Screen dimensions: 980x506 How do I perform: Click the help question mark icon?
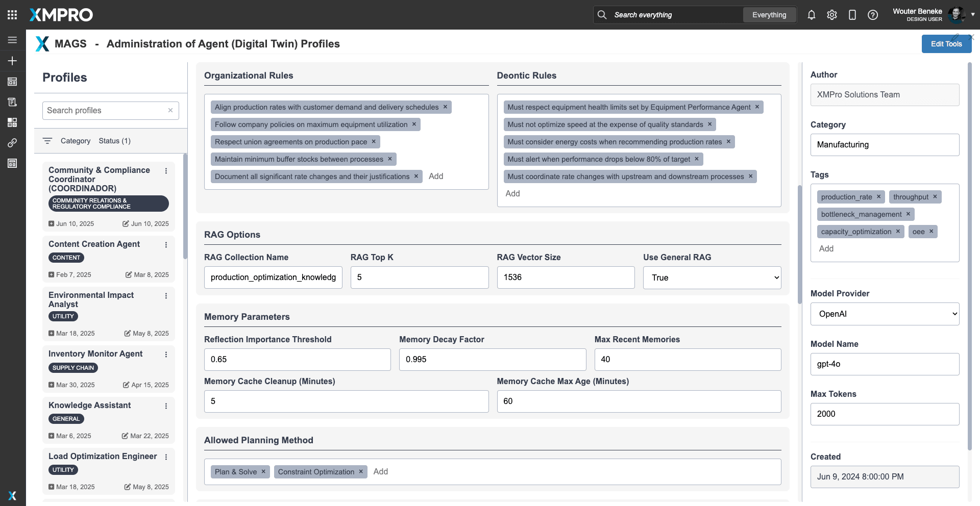pos(872,15)
